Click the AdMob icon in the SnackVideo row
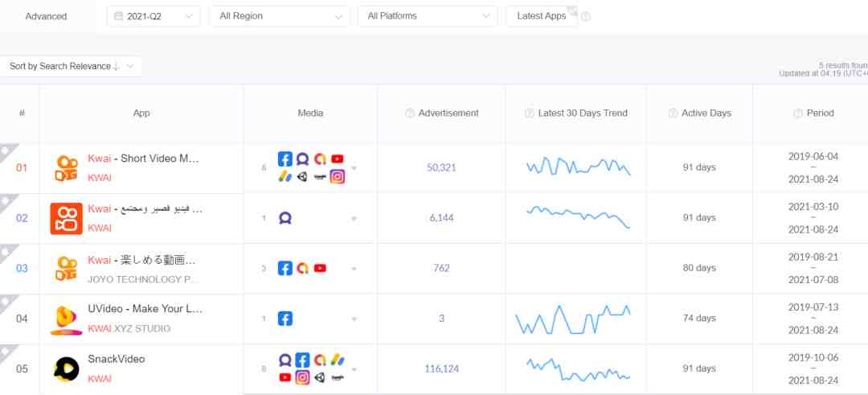This screenshot has width=868, height=395. pos(319,360)
